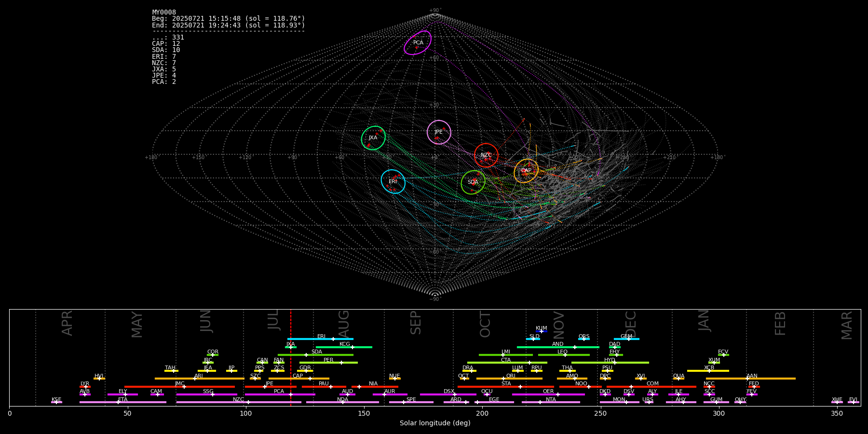868x434 pixels.
Task: Select 'SDA: 10' in the legend list
Action: (x=166, y=50)
